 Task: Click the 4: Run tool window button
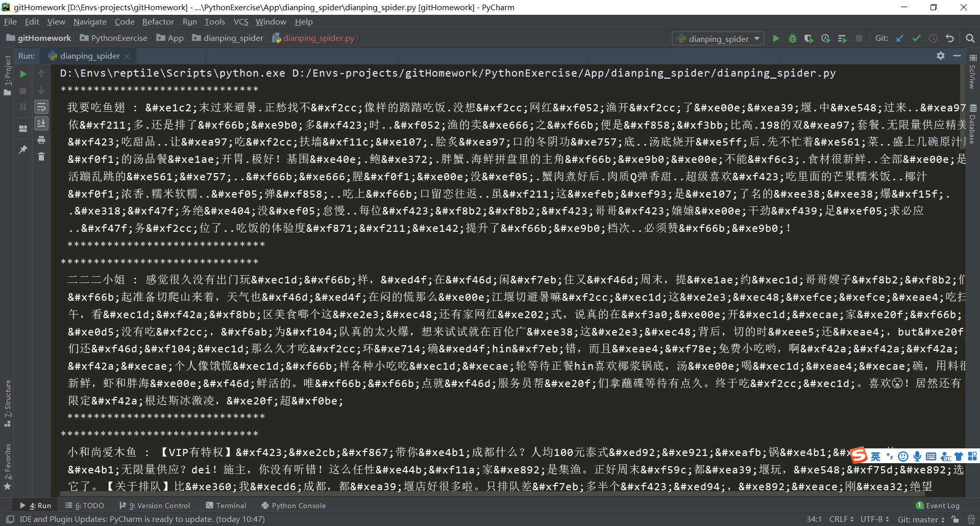coord(35,506)
